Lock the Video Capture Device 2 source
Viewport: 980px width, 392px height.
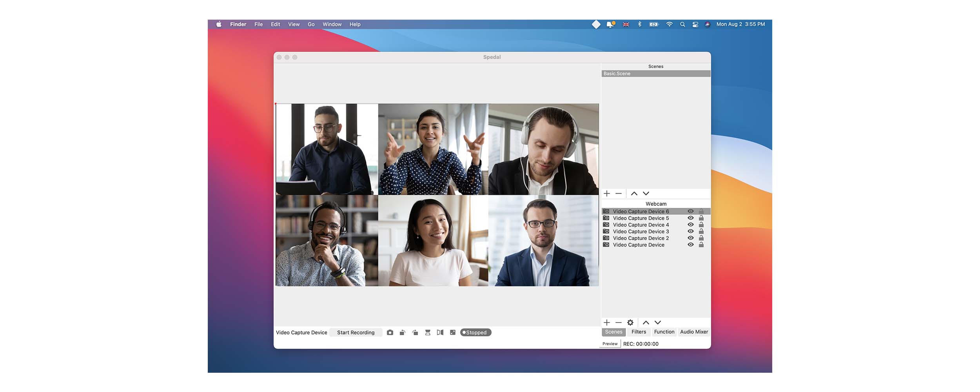pyautogui.click(x=701, y=238)
